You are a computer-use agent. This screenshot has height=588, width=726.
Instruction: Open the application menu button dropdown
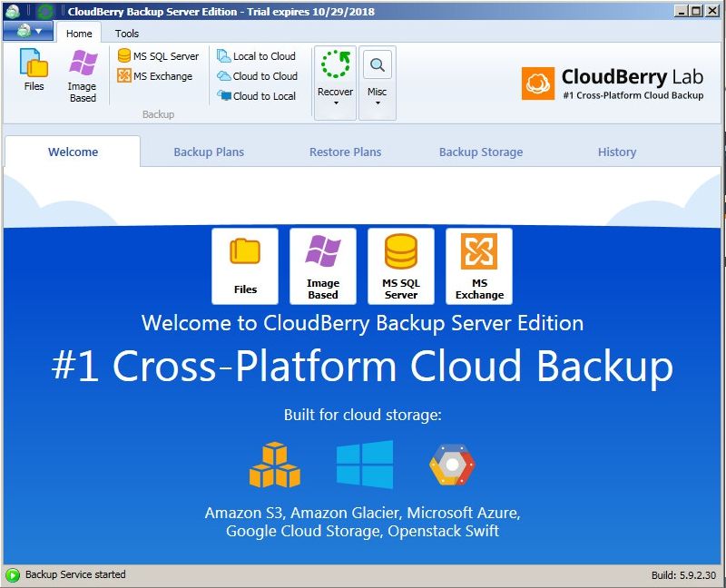[x=28, y=31]
